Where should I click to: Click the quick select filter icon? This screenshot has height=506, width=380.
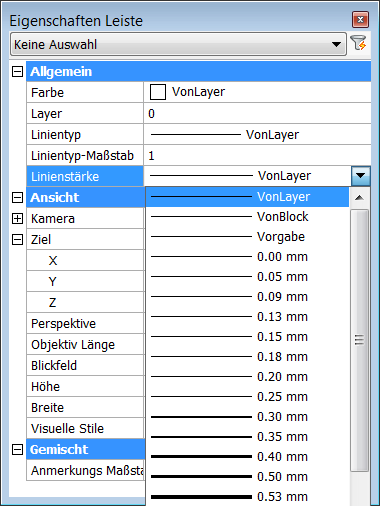pos(359,43)
